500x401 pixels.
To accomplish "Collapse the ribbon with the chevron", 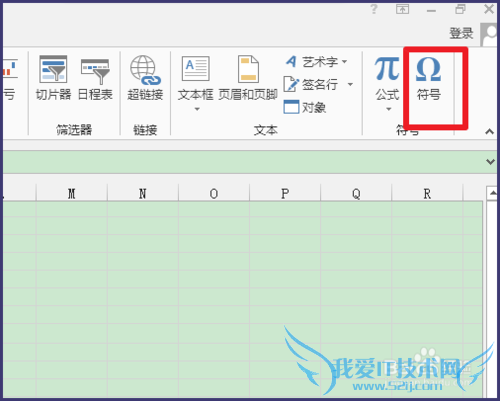I will (489, 132).
